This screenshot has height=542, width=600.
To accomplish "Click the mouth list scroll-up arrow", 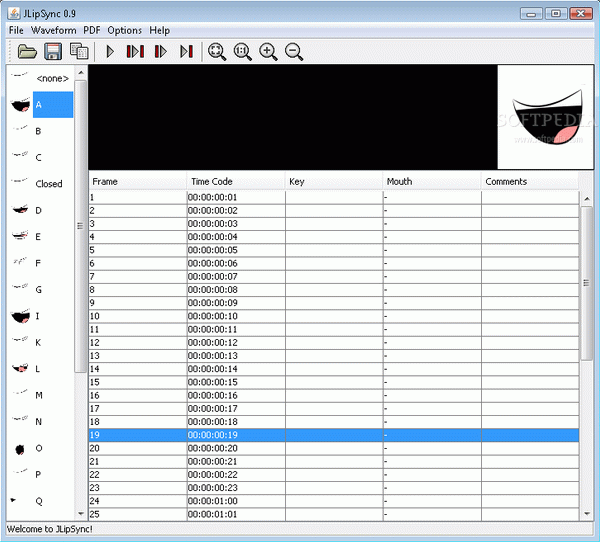I will coord(81,72).
